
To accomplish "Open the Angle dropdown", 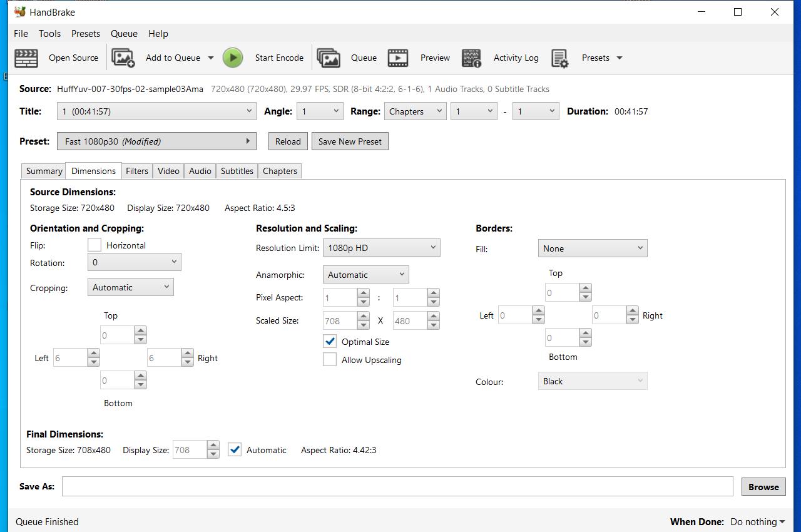I will pyautogui.click(x=320, y=111).
